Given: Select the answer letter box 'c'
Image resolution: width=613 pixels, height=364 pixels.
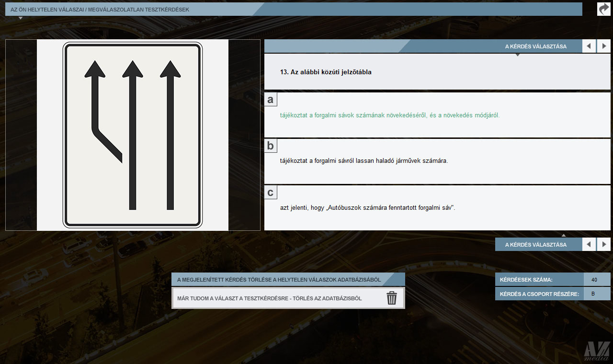Looking at the screenshot, I should 271,193.
